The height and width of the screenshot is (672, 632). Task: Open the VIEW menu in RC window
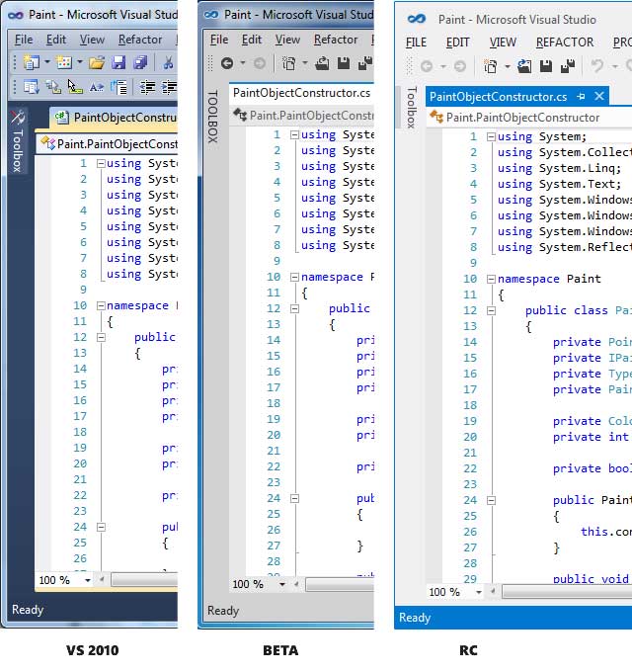[503, 42]
